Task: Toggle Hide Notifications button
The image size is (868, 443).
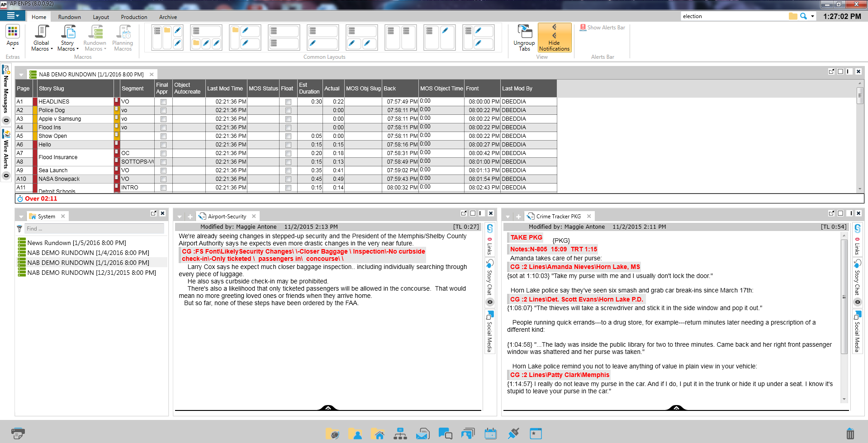Action: pyautogui.click(x=554, y=38)
